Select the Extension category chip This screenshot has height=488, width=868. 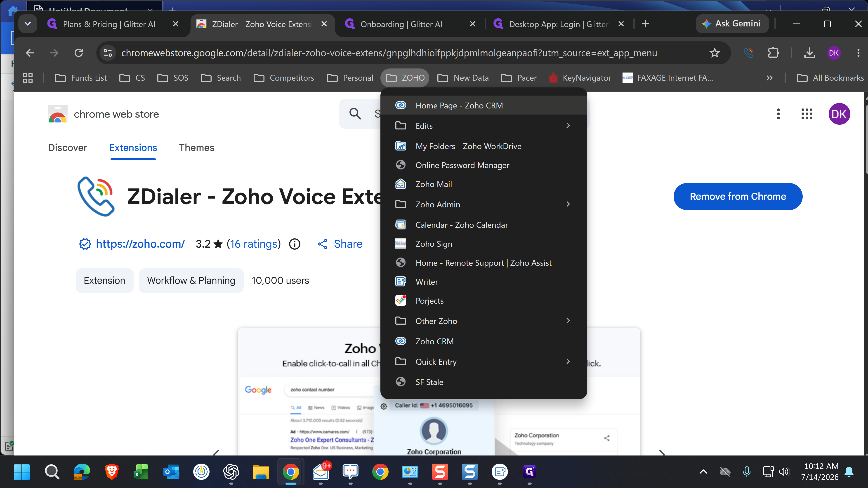(x=104, y=280)
